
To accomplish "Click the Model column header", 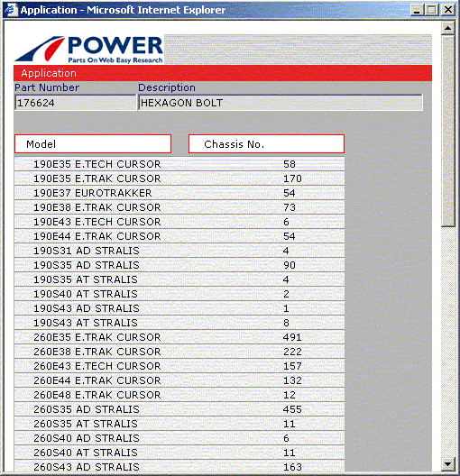I will point(93,144).
